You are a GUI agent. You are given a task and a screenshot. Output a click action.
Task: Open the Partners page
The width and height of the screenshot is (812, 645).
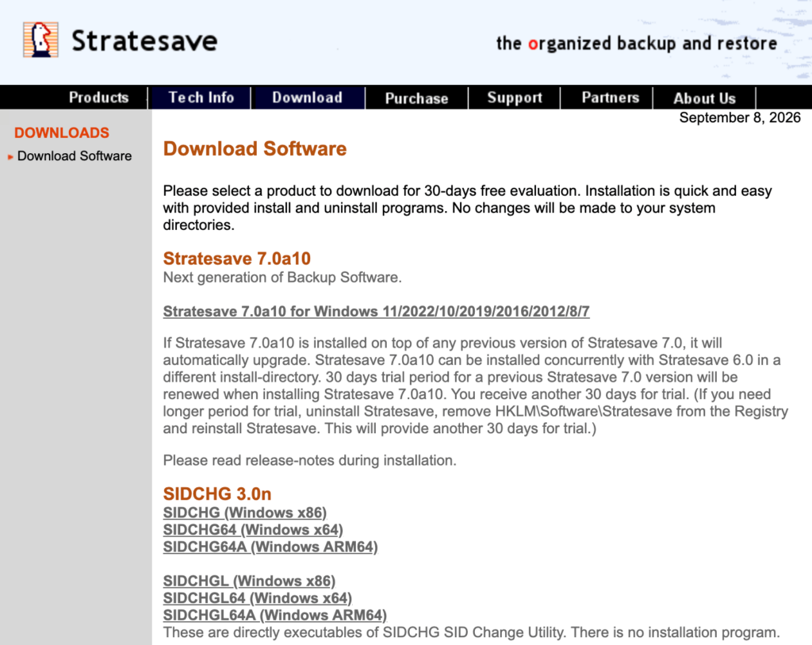coord(610,98)
